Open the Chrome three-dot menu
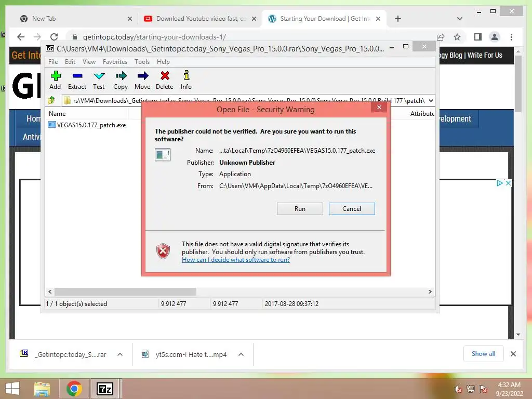Viewport: 532px width, 399px height. click(511, 37)
